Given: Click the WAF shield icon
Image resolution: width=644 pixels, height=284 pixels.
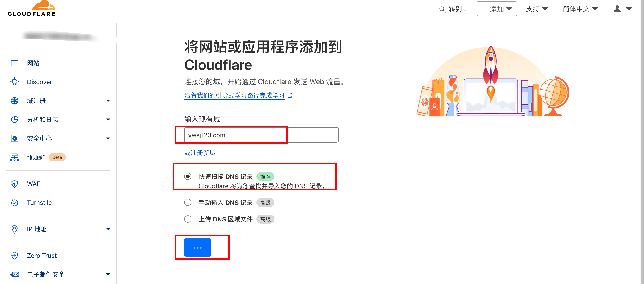Looking at the screenshot, I should 15,184.
